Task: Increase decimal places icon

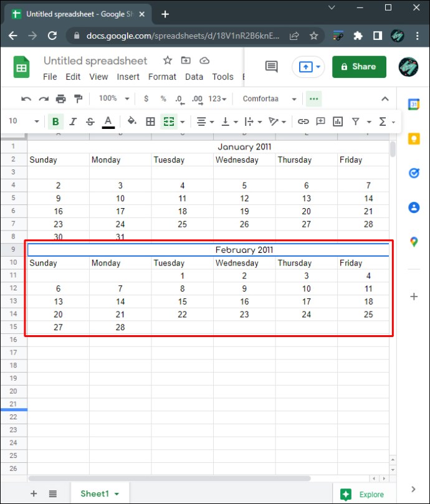Action: coord(197,99)
